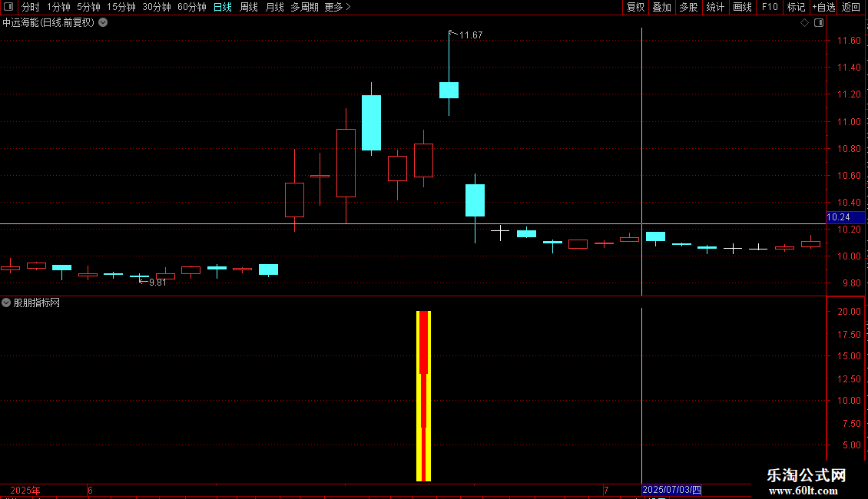The width and height of the screenshot is (868, 499).
Task: Click the 股朋指标网 indicator label
Action: pyautogui.click(x=37, y=302)
